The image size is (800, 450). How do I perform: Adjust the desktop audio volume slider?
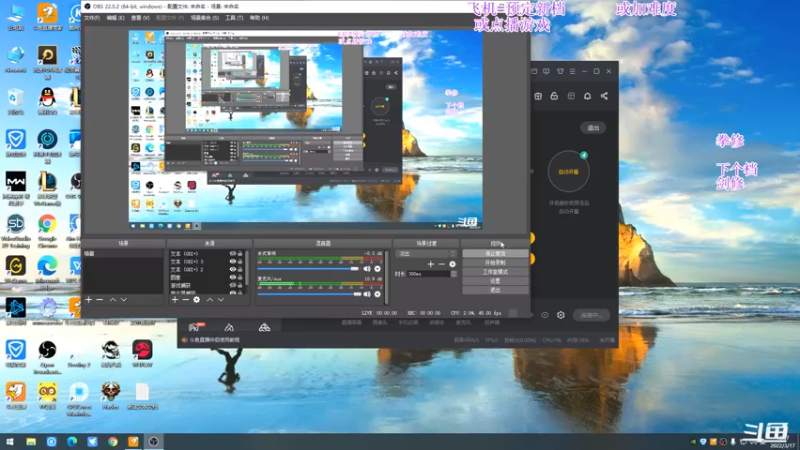[x=309, y=269]
